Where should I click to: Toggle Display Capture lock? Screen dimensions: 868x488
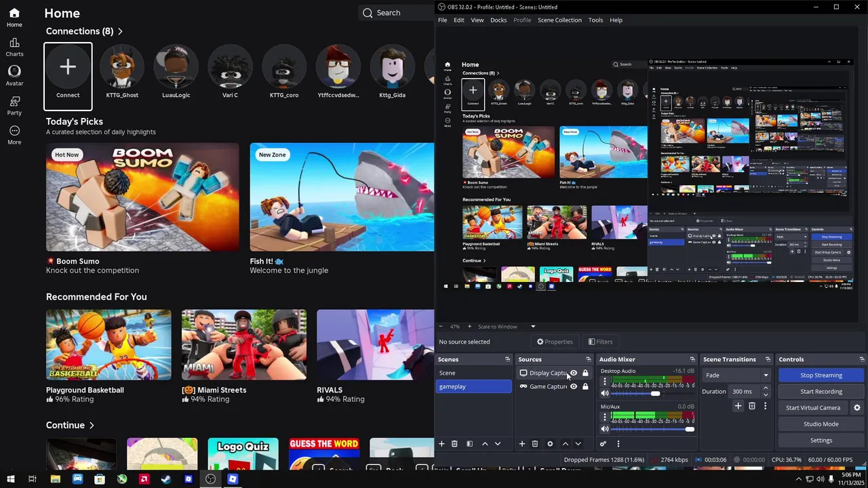(585, 373)
